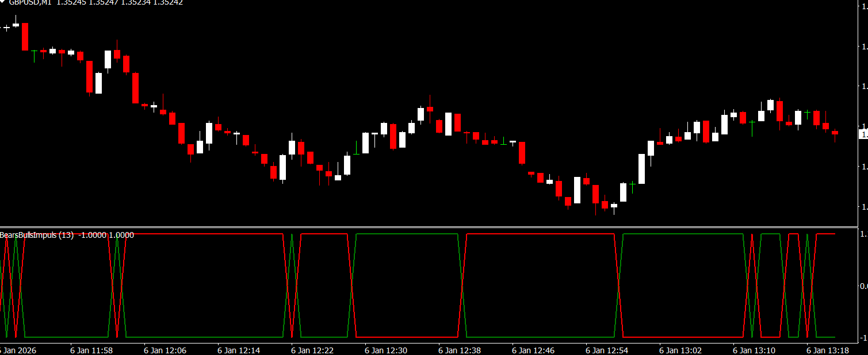Click the 6 Jan 12:06 time label
The height and width of the screenshot is (355, 868).
coord(165,350)
